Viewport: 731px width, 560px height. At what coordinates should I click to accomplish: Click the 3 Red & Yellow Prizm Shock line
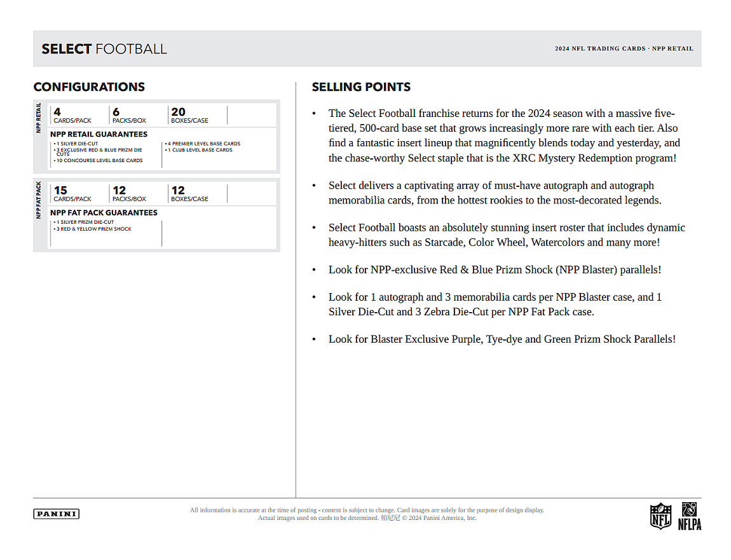(93, 229)
